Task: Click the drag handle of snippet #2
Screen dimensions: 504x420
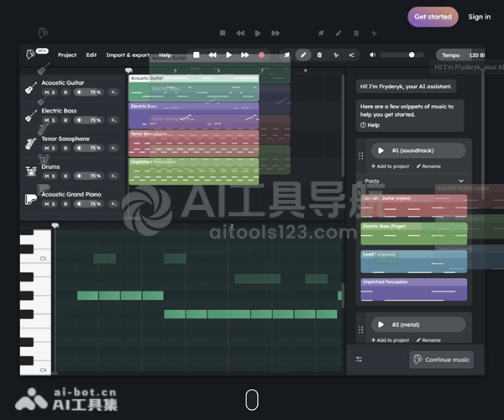Action: click(x=360, y=330)
